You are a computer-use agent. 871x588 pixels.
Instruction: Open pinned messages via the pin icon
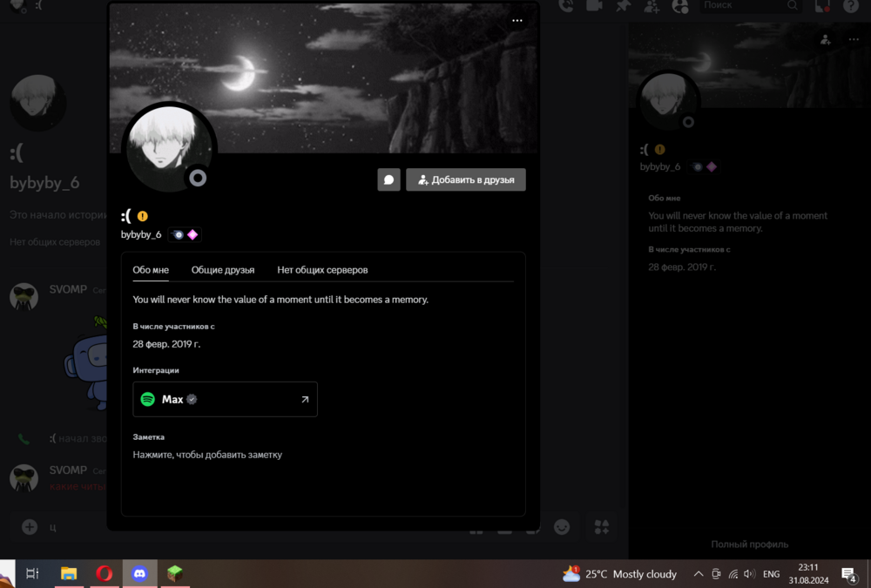click(624, 5)
